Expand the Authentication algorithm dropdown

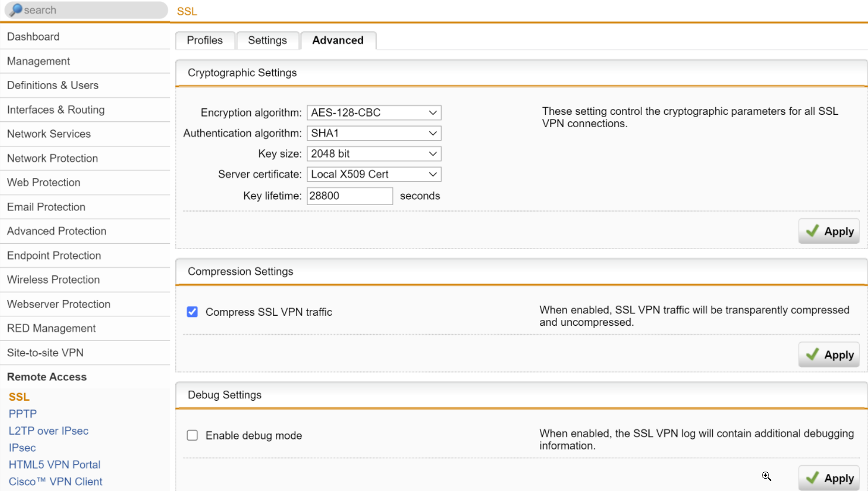click(374, 133)
